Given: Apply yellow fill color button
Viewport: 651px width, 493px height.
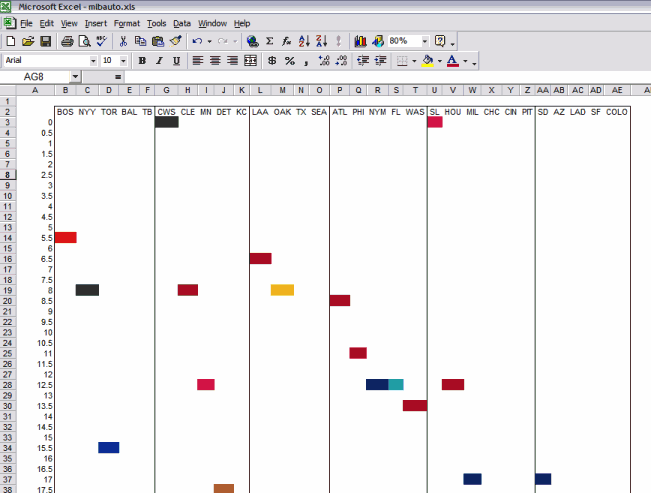Looking at the screenshot, I should tap(428, 61).
